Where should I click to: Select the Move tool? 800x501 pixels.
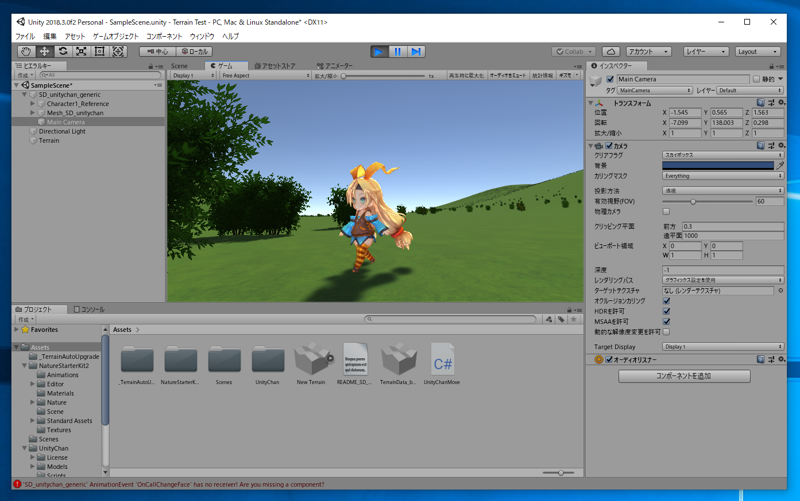tap(44, 52)
